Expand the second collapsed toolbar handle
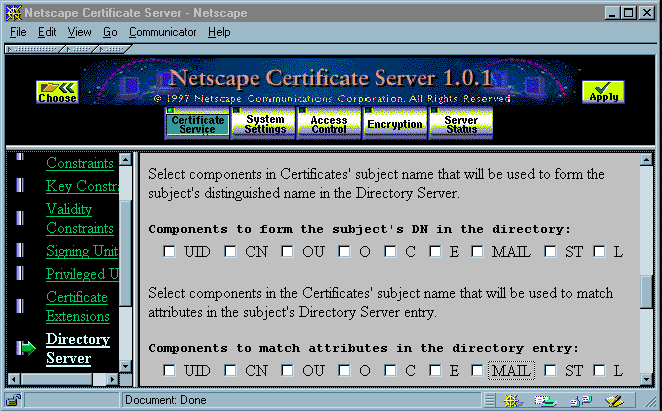Screen dimensions: 662x411 (80, 49)
